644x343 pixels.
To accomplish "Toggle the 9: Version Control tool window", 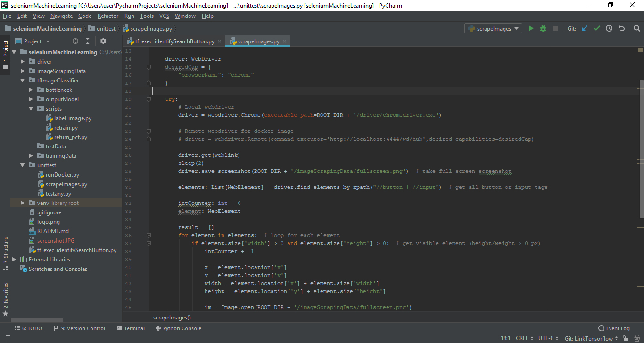I will point(79,328).
